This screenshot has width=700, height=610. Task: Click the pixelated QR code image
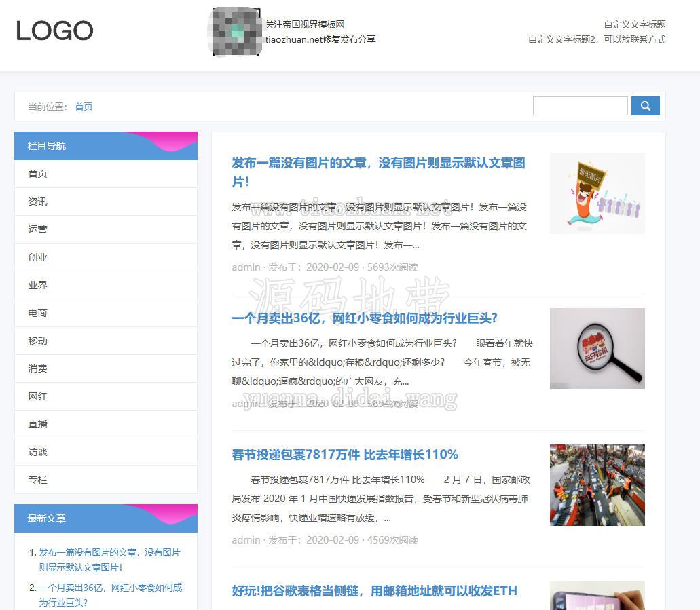click(236, 32)
